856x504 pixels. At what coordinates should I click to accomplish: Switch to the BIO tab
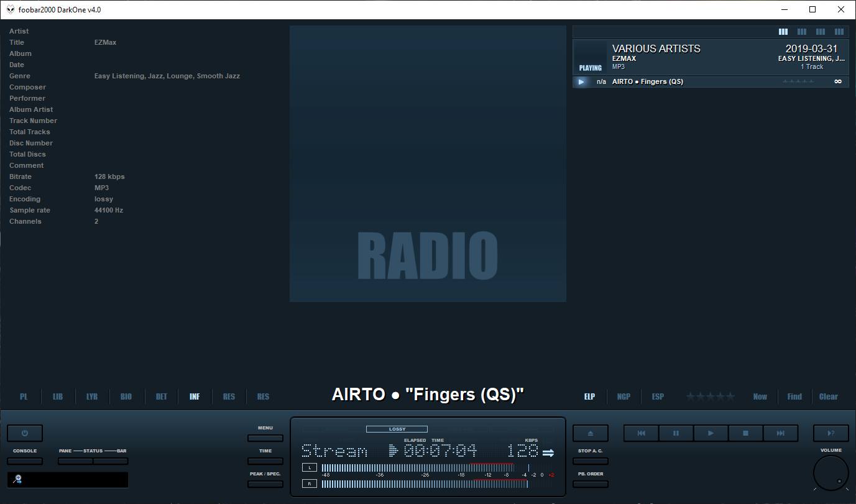(126, 396)
